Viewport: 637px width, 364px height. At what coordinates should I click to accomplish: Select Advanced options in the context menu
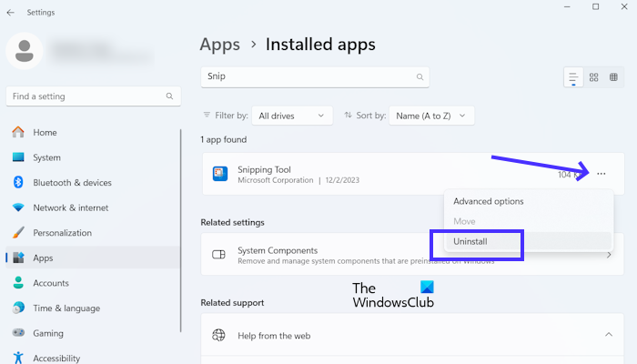pyautogui.click(x=529, y=201)
